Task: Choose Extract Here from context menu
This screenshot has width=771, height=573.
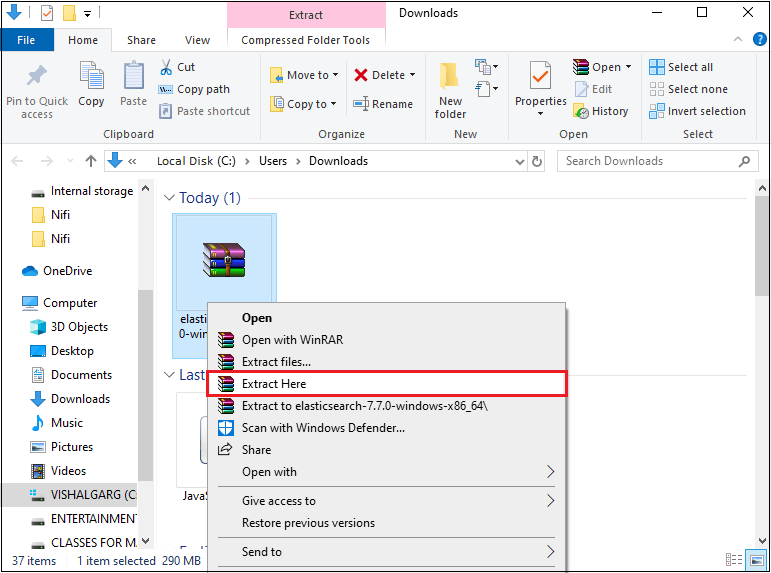Action: click(x=386, y=384)
